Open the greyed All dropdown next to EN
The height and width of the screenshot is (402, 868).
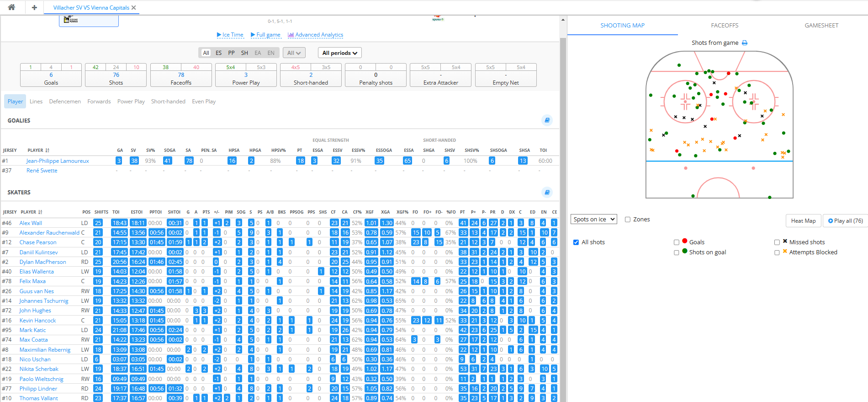[x=294, y=53]
